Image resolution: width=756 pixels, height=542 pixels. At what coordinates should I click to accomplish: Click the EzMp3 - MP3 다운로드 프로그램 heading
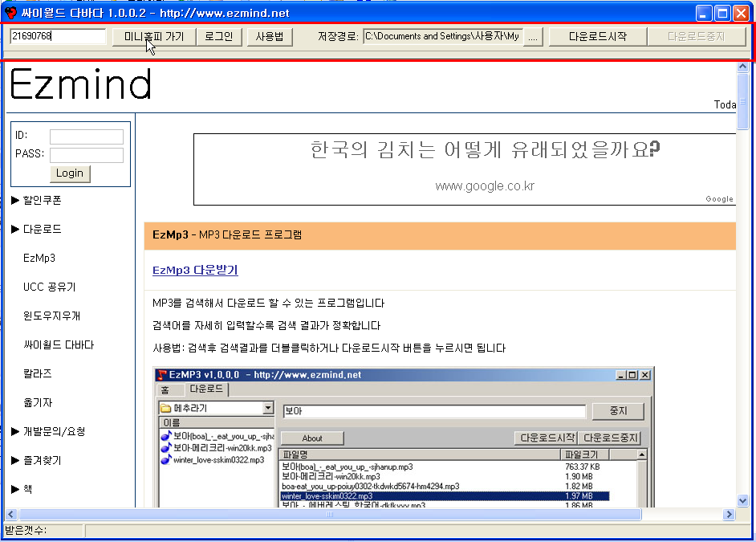pyautogui.click(x=227, y=234)
